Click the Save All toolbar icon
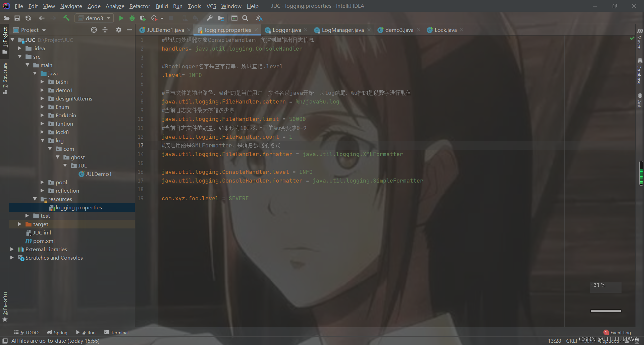Screen dimensions: 644x345 17,18
